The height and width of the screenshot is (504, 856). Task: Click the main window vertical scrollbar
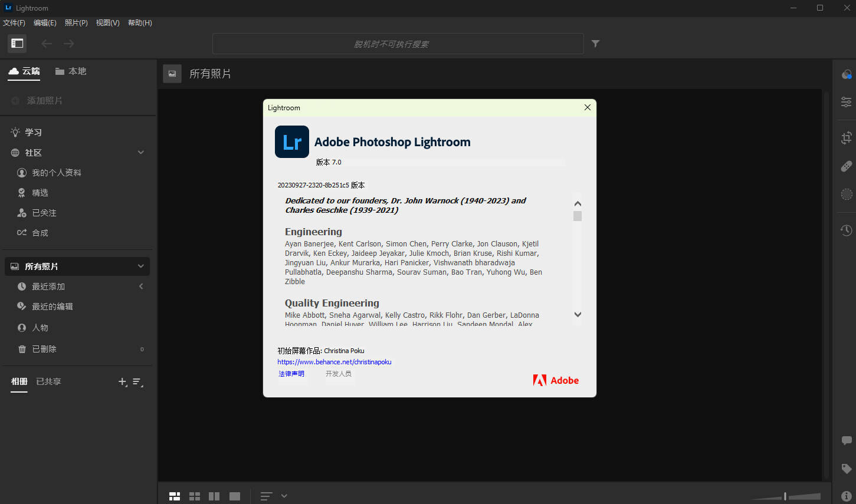(827, 285)
